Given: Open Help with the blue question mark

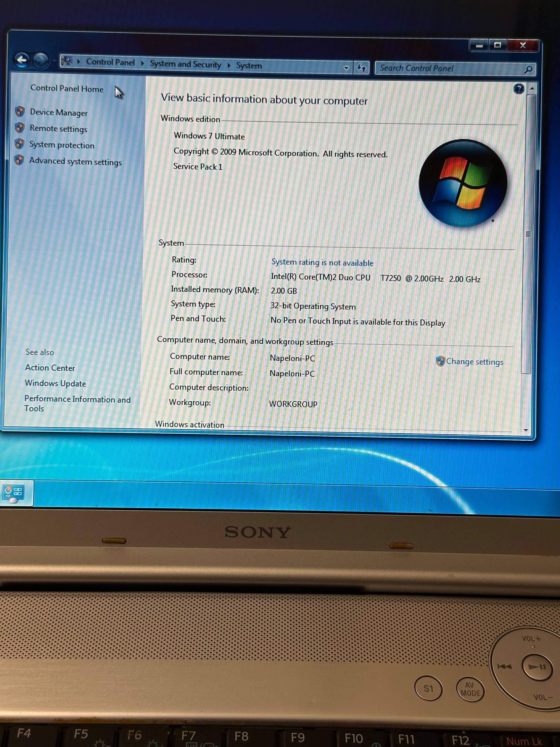Looking at the screenshot, I should [519, 89].
